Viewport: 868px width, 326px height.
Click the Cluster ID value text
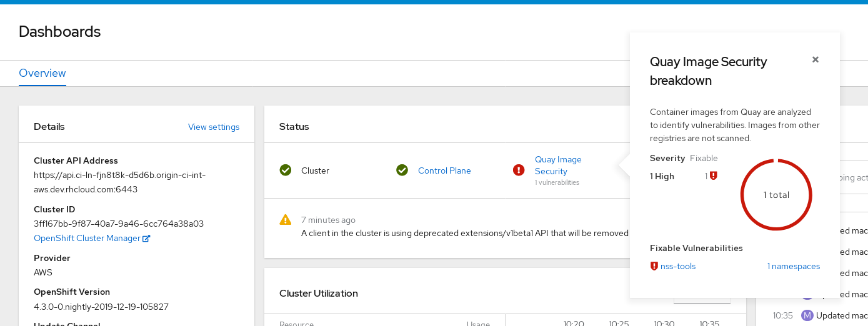pyautogui.click(x=119, y=224)
